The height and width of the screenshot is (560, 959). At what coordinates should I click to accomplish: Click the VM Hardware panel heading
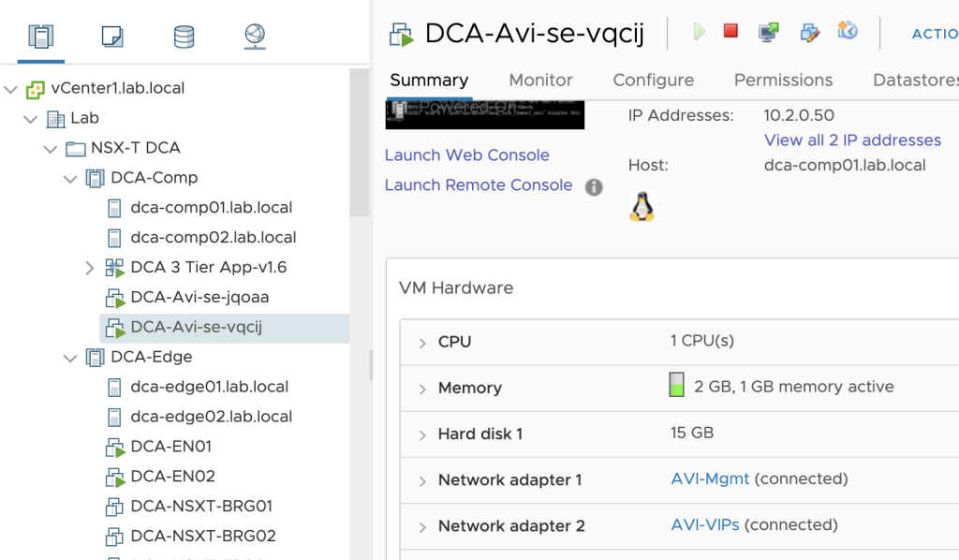click(456, 287)
